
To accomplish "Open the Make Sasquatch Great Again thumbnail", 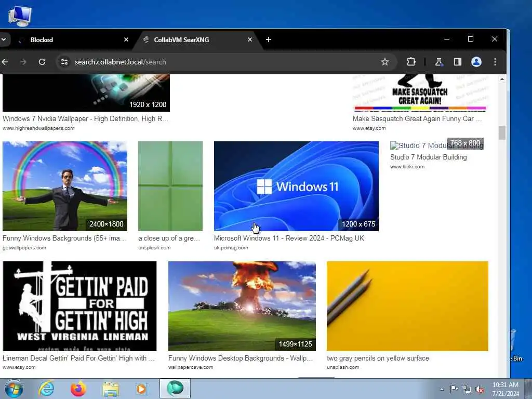I will [420, 92].
